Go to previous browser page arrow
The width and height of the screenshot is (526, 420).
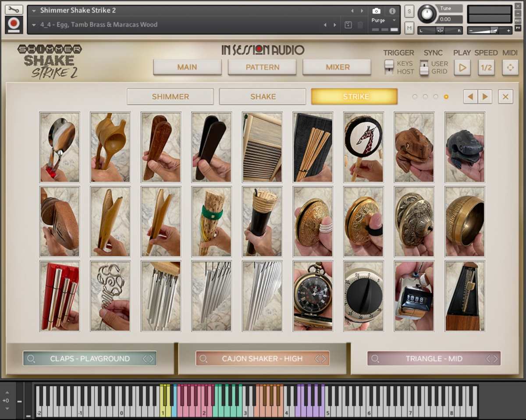point(470,96)
